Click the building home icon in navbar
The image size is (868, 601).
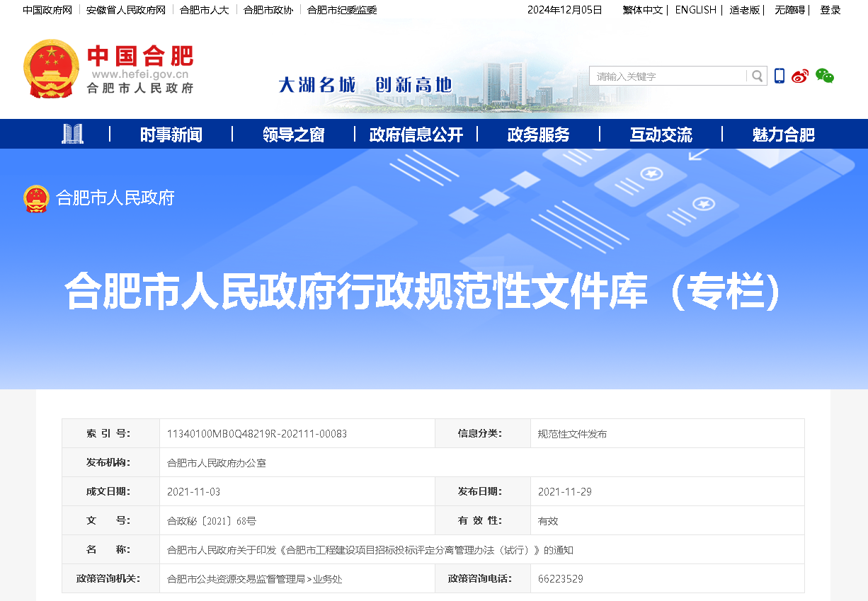click(x=72, y=134)
